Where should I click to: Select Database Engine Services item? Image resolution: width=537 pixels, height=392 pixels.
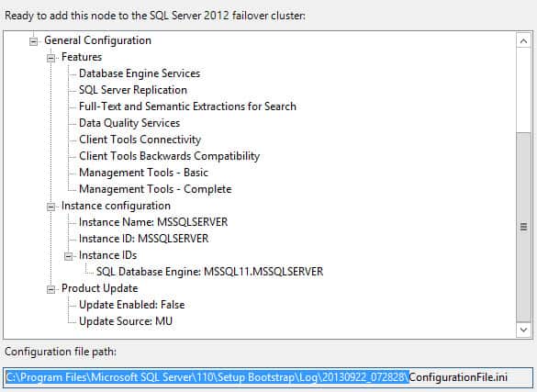pos(140,73)
